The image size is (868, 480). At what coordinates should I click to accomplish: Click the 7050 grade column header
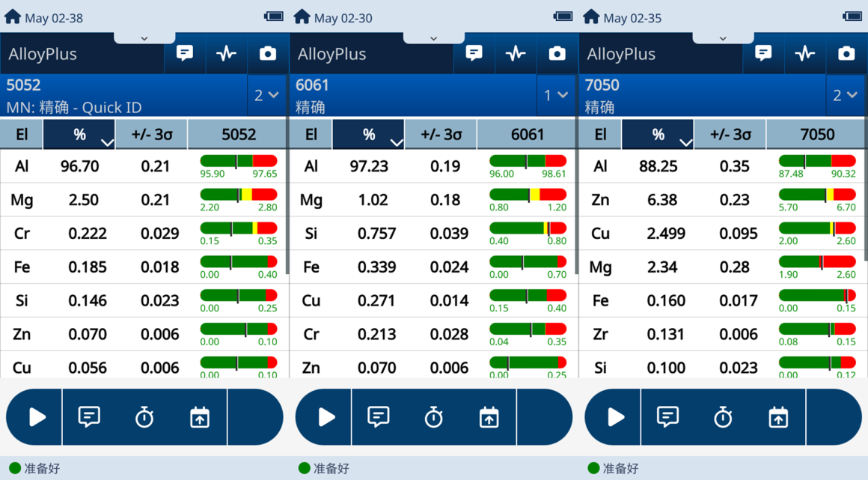click(x=816, y=135)
